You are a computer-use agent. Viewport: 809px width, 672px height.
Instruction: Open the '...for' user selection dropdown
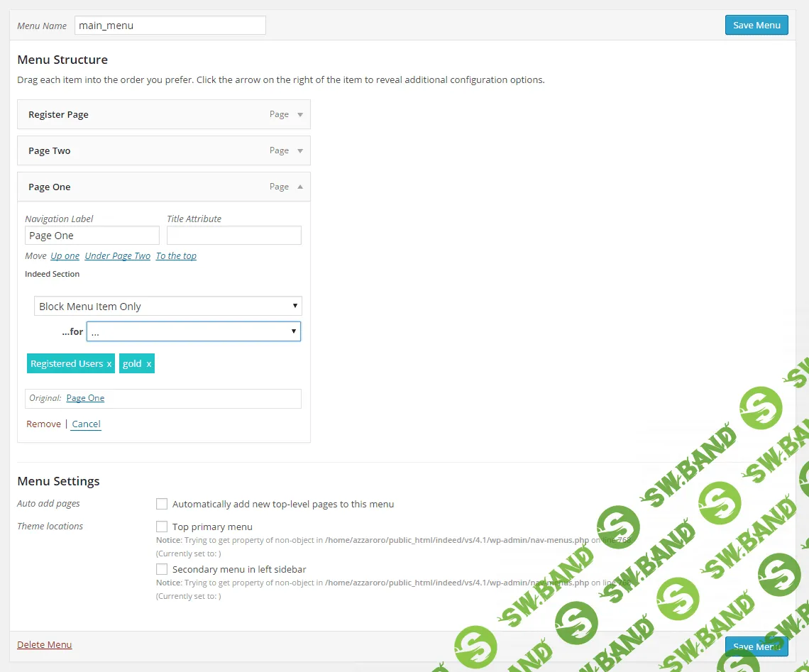coord(193,331)
